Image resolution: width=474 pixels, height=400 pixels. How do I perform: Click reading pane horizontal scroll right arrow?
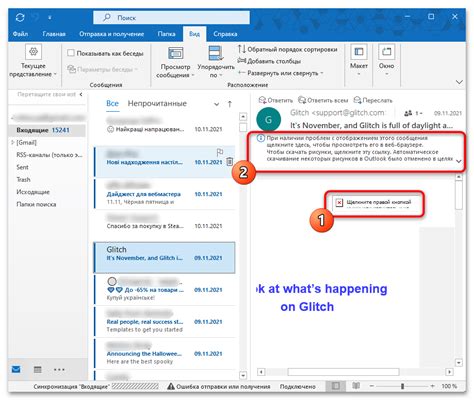449,371
